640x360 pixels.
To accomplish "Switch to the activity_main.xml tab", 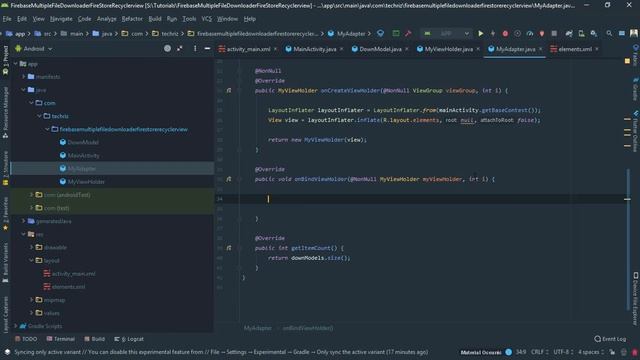I will (248, 49).
